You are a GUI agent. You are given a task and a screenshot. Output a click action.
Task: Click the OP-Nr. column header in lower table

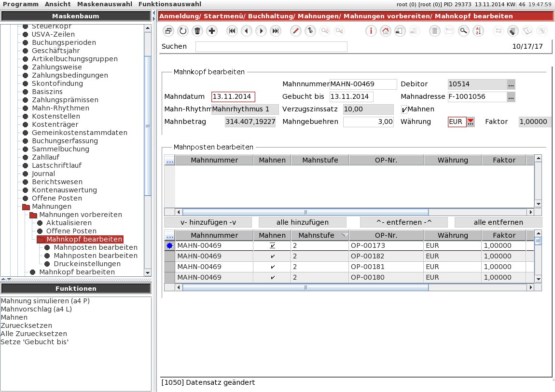(386, 235)
